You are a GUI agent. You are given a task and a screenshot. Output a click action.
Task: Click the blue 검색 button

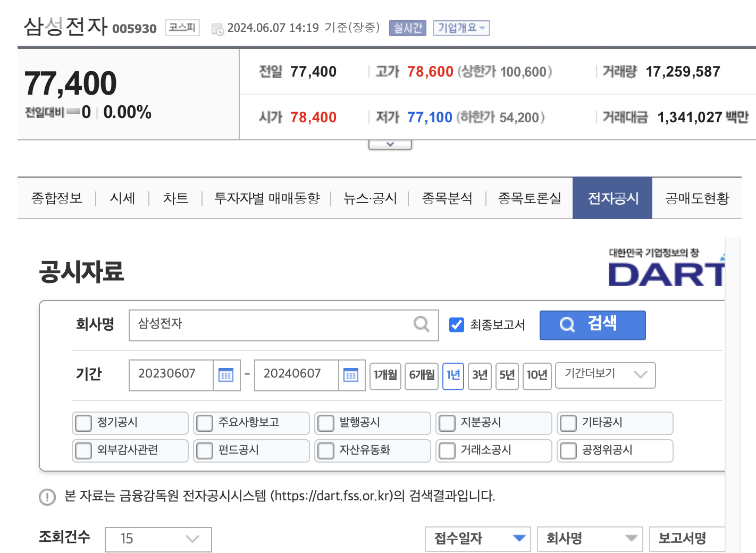point(593,325)
